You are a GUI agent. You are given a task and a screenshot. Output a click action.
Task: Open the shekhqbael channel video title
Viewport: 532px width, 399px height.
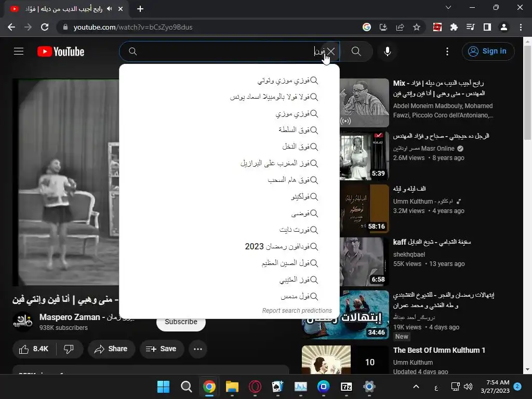pos(432,242)
